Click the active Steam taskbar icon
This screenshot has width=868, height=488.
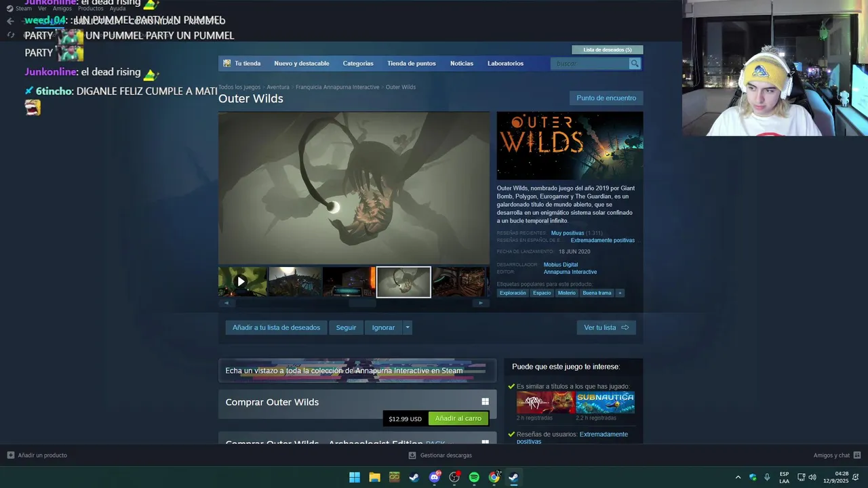click(514, 477)
